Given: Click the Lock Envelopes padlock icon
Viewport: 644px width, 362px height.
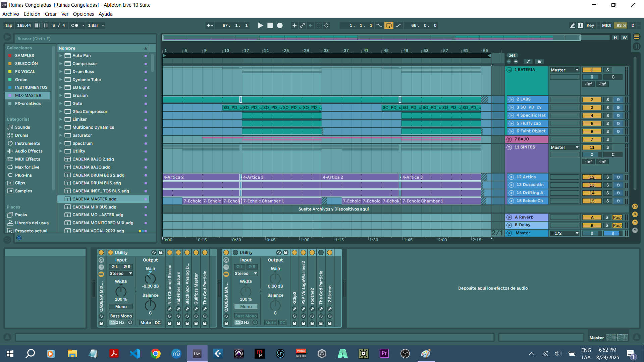Looking at the screenshot, I should [539, 62].
